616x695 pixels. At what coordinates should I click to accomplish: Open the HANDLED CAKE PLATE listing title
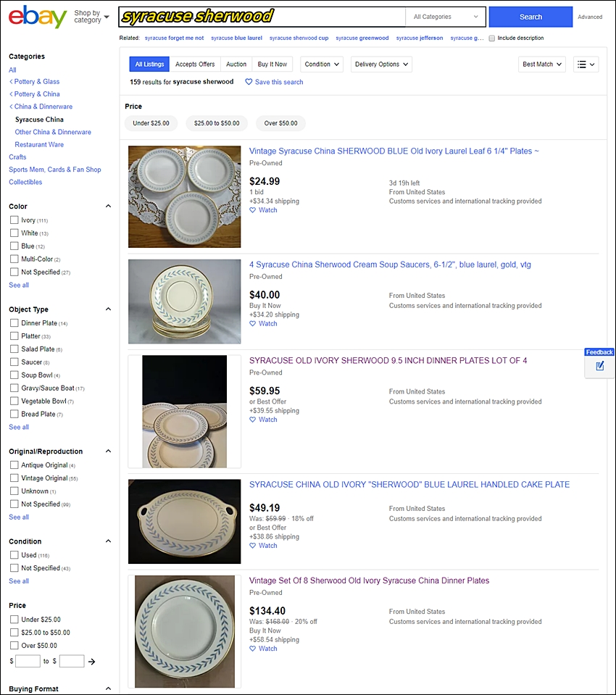click(x=409, y=484)
